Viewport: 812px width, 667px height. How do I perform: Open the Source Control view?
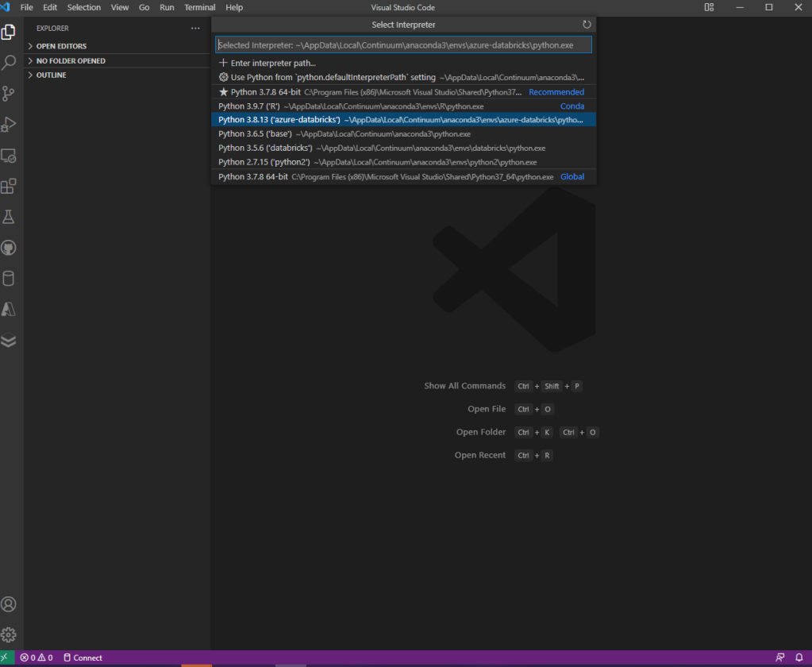coord(9,93)
